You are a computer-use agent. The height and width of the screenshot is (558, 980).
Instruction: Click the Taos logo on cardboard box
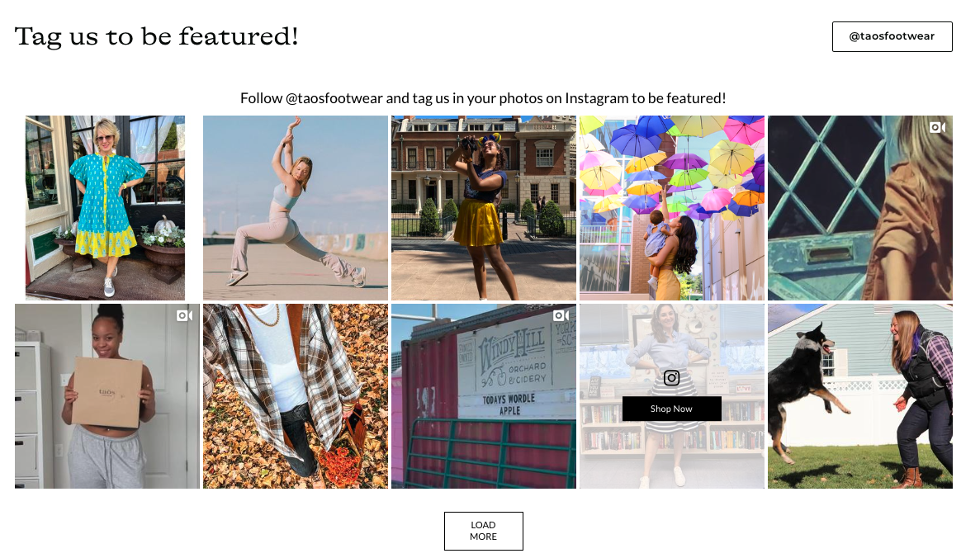coord(107,392)
